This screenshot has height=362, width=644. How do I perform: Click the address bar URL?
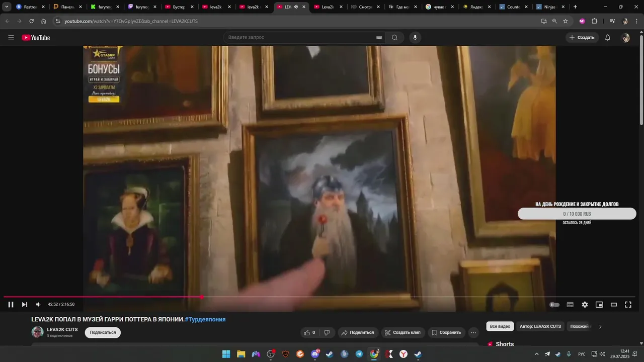[131, 21]
